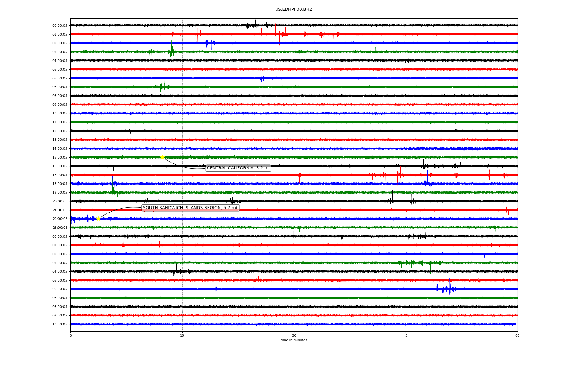Click the second 06:00:05 label near bottom
The image size is (588, 368).
click(60, 289)
